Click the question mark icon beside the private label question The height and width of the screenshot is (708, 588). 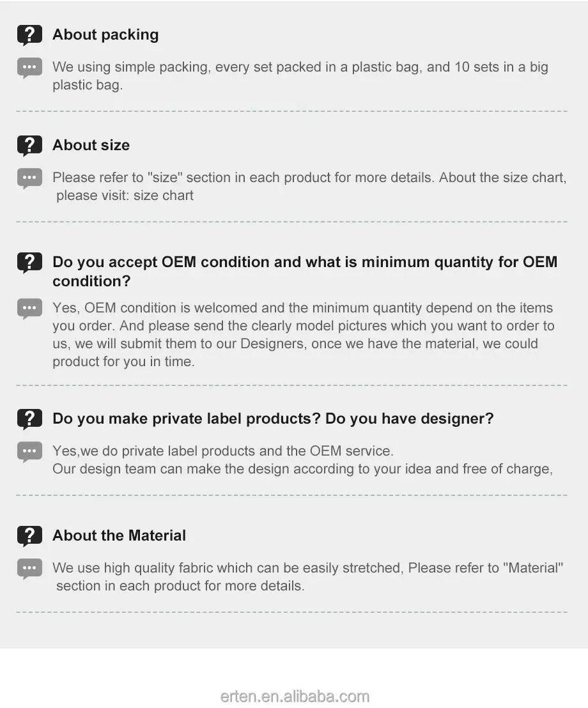pyautogui.click(x=30, y=419)
